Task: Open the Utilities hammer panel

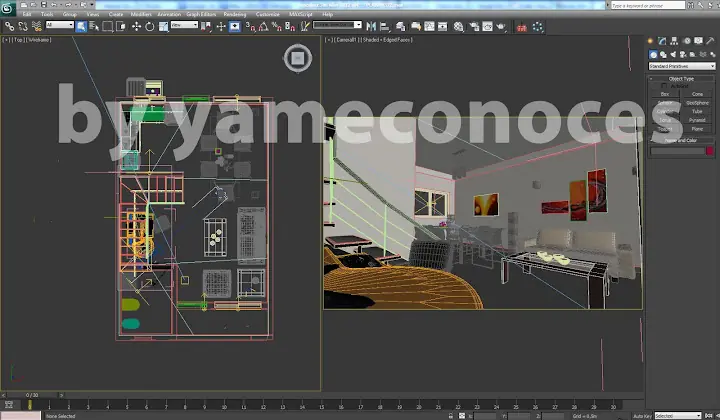Action: tap(710, 41)
